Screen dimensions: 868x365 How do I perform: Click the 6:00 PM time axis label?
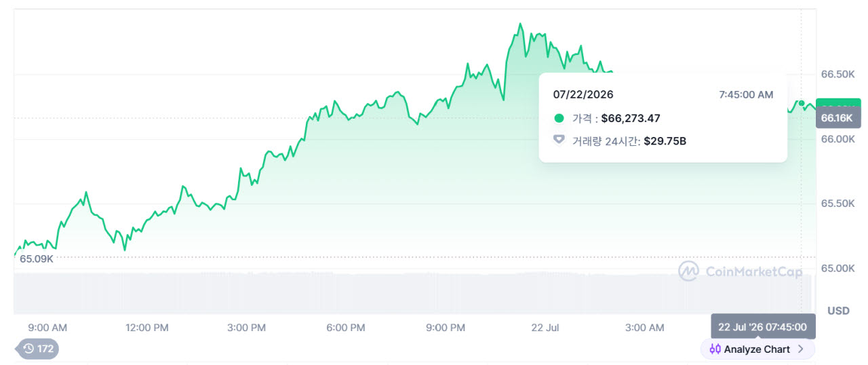coord(346,328)
